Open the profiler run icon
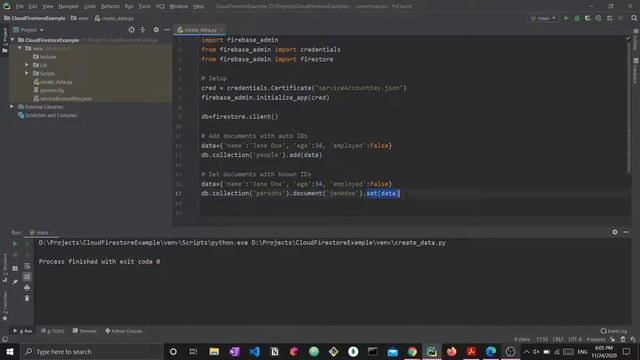This screenshot has height=360, width=640. (598, 18)
